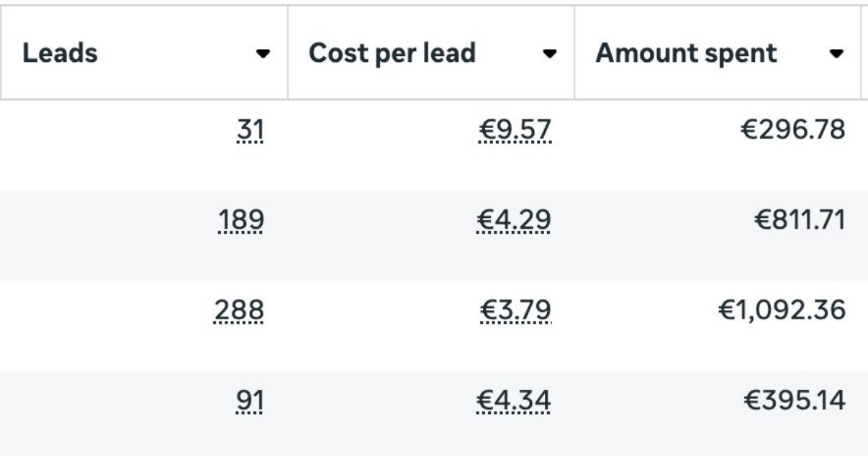Click the €4.34 cost per lead value
868x456 pixels.
point(513,401)
